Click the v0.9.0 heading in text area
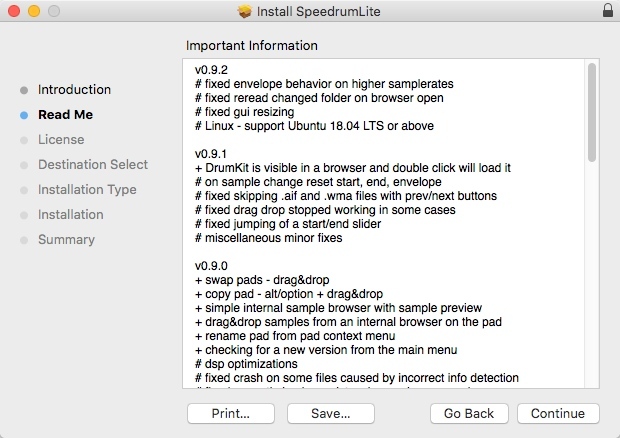This screenshot has width=620, height=438. 214,265
